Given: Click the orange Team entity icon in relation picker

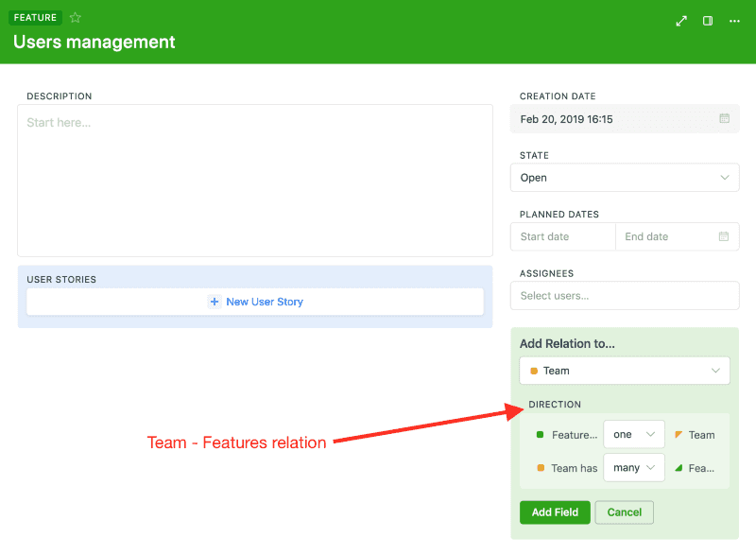Looking at the screenshot, I should [x=534, y=370].
